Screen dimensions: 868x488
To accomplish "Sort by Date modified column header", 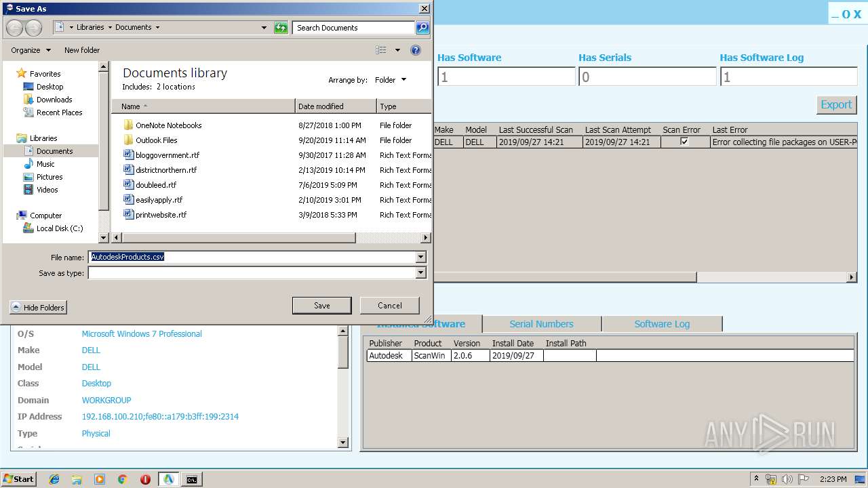I will [x=336, y=106].
